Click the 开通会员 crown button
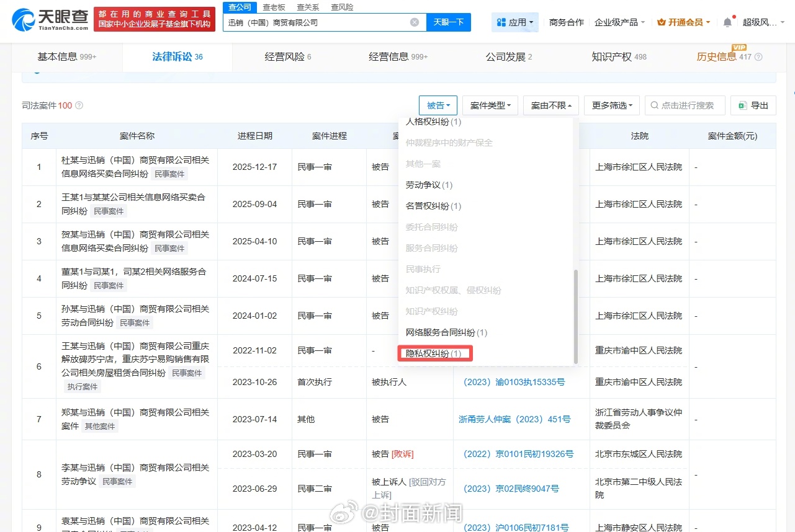The width and height of the screenshot is (795, 532). tap(683, 22)
